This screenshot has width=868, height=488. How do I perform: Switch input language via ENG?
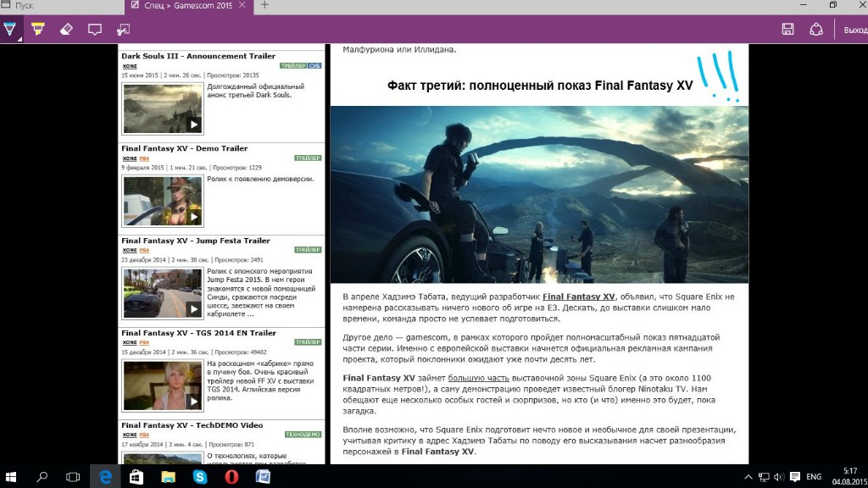(814, 476)
